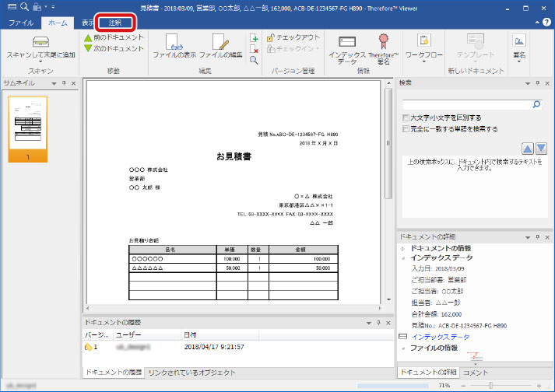
Task: Enable 大文字小文字を区別する checkbox
Action: 406,117
